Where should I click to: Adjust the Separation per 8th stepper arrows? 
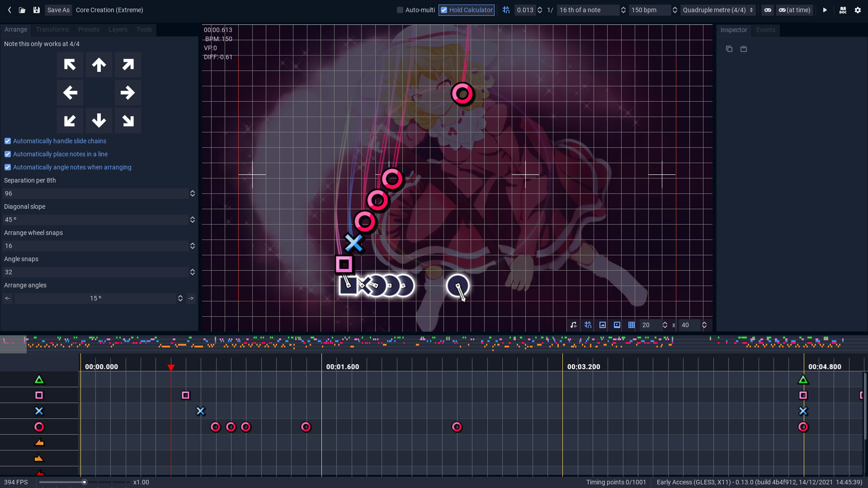point(193,194)
